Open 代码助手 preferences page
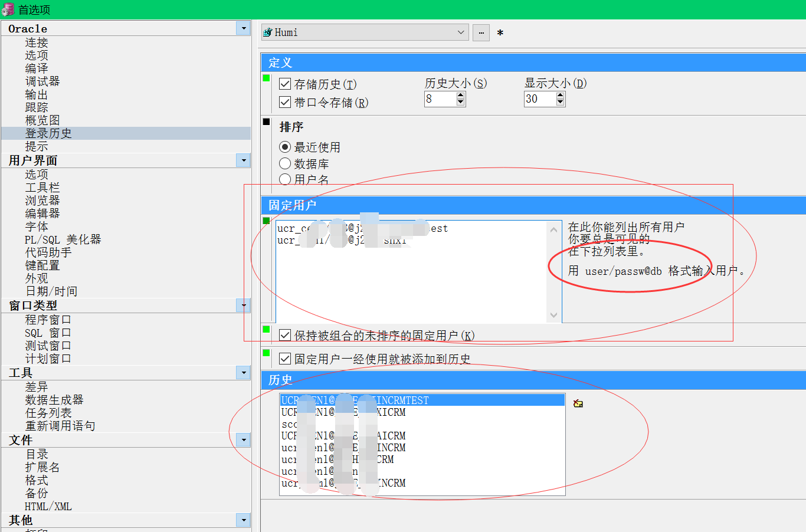The height and width of the screenshot is (532, 806). pyautogui.click(x=48, y=252)
